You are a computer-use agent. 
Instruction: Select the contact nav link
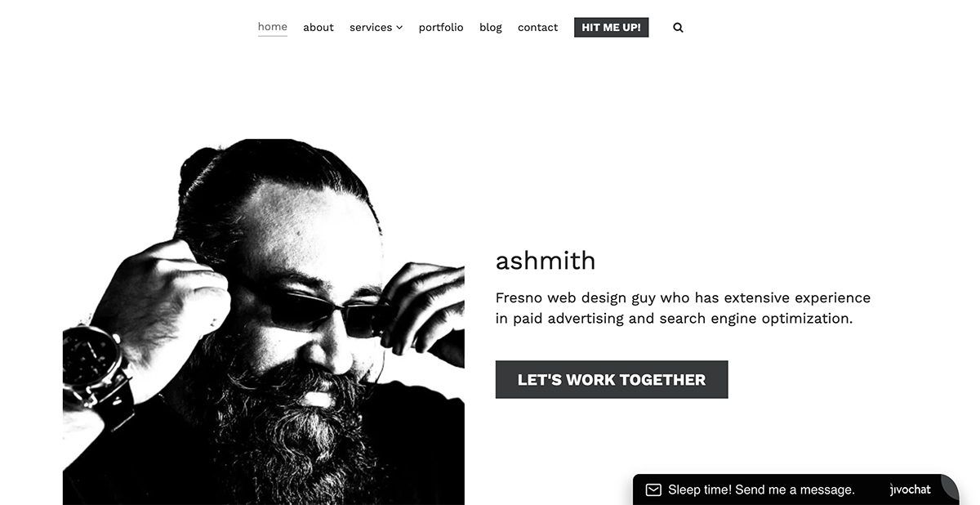pos(538,27)
